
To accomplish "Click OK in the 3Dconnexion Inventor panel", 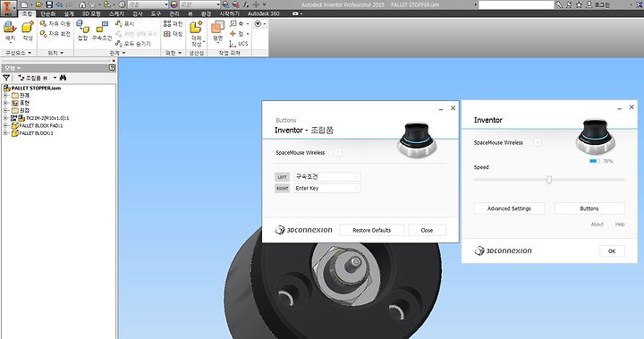I will tap(612, 251).
